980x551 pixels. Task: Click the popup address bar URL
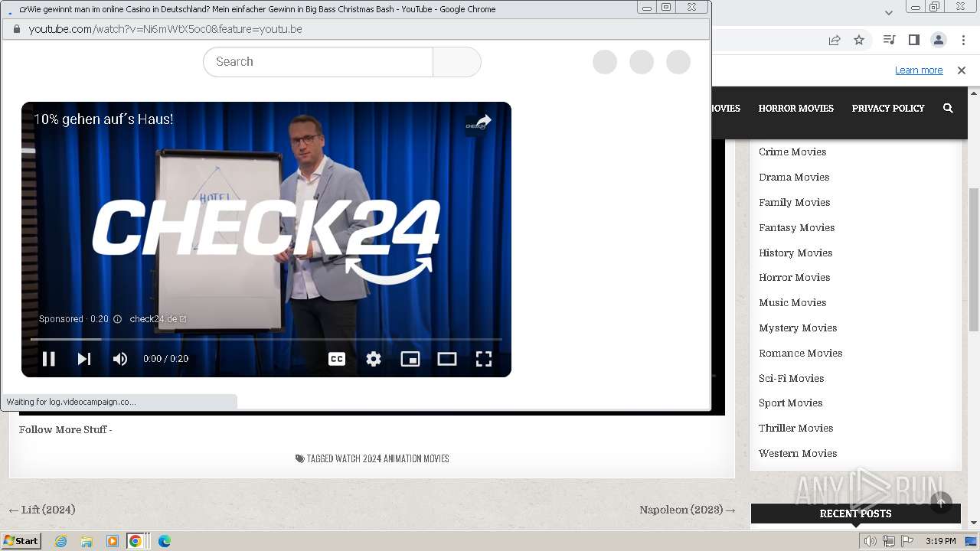click(165, 29)
